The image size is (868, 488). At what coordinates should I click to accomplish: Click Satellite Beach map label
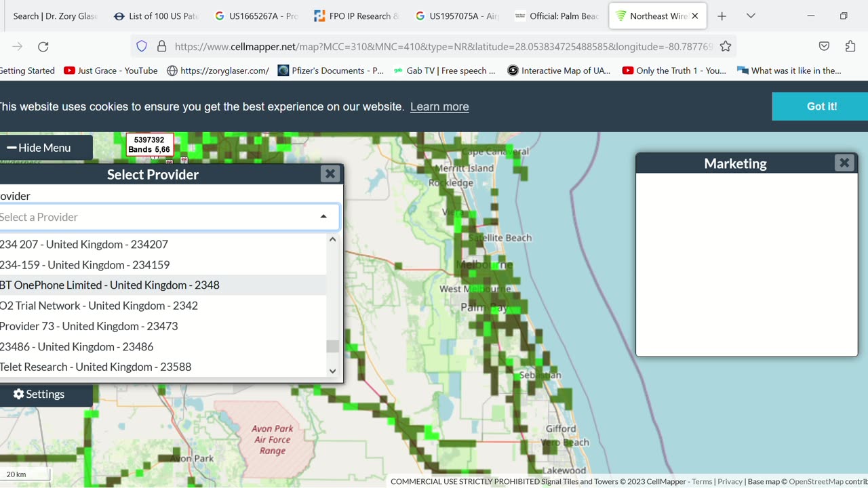[x=500, y=238]
